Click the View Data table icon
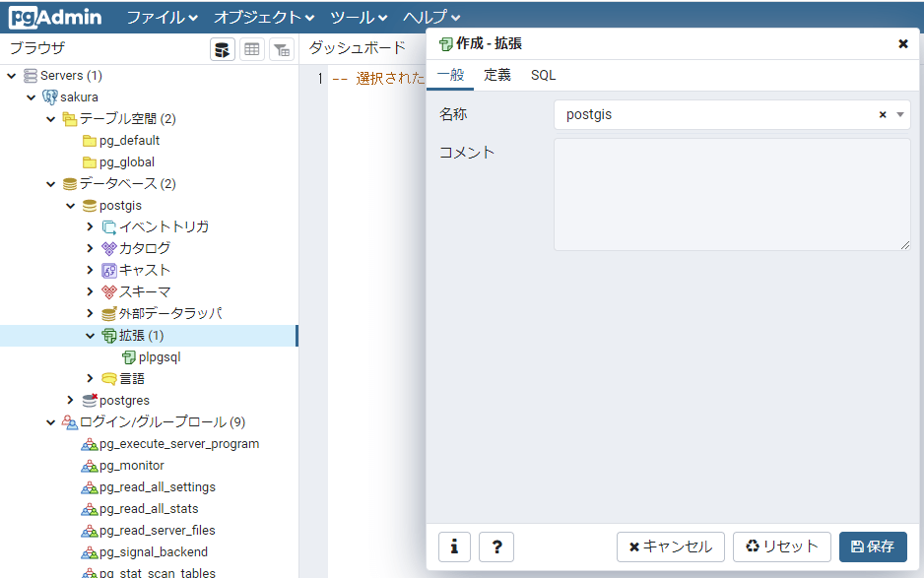Screen dimensions: 924x578 click(251, 49)
